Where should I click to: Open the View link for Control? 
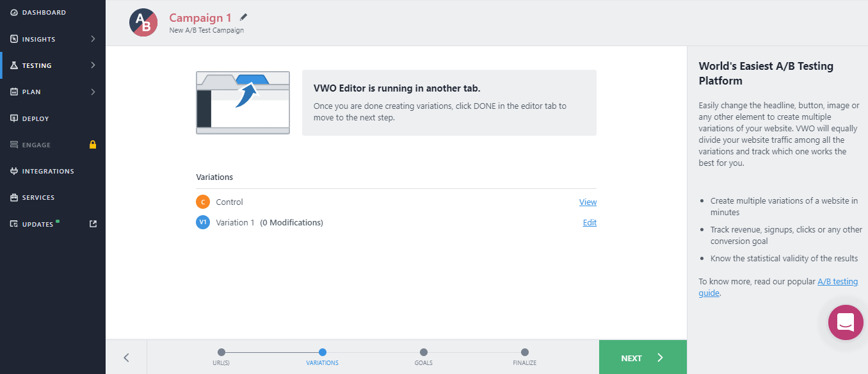coord(588,202)
